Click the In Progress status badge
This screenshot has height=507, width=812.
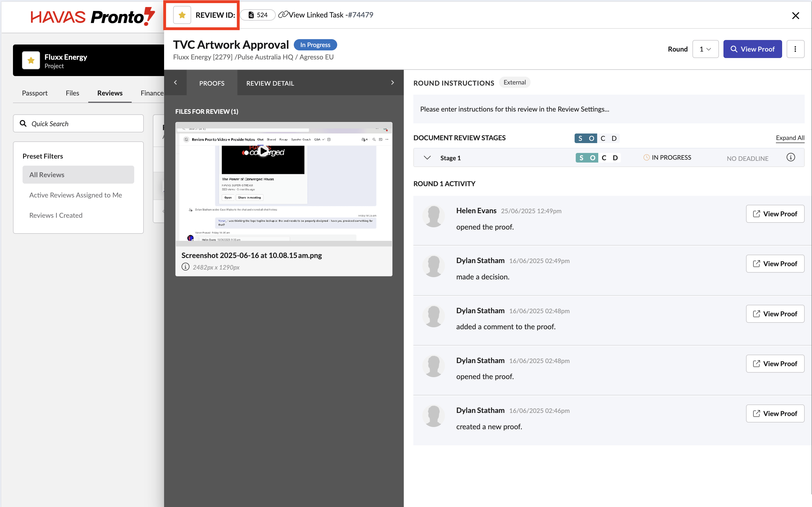tap(315, 45)
